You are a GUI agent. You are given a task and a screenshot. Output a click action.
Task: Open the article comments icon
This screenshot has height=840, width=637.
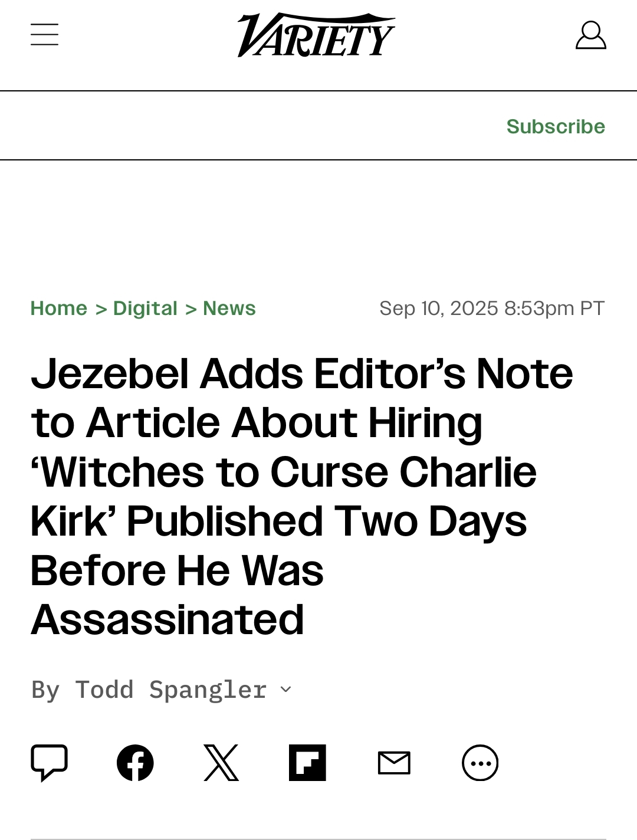pyautogui.click(x=50, y=763)
